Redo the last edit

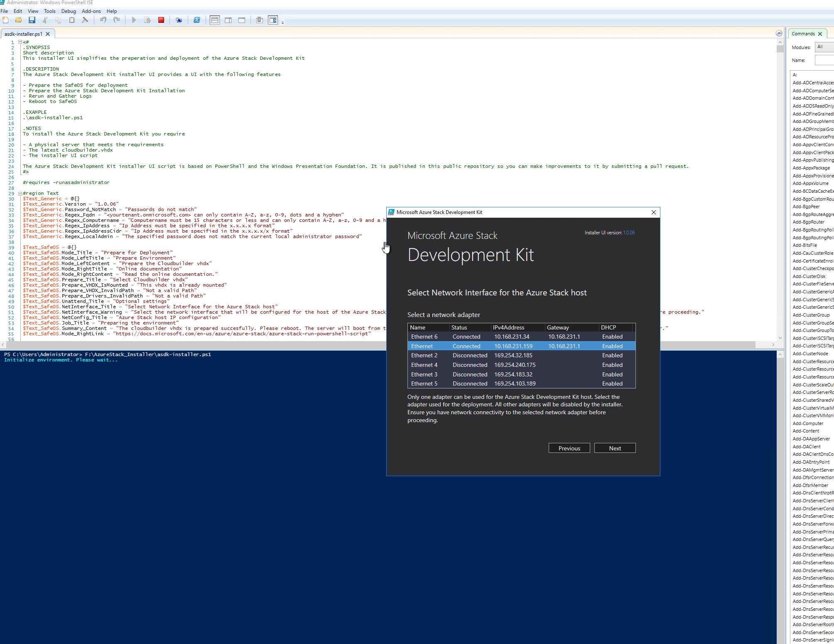[x=117, y=20]
